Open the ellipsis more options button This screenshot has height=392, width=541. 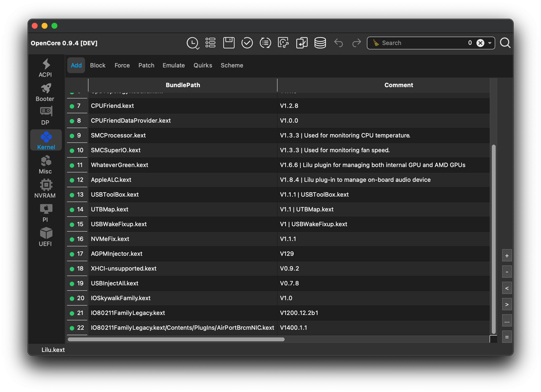pos(507,321)
